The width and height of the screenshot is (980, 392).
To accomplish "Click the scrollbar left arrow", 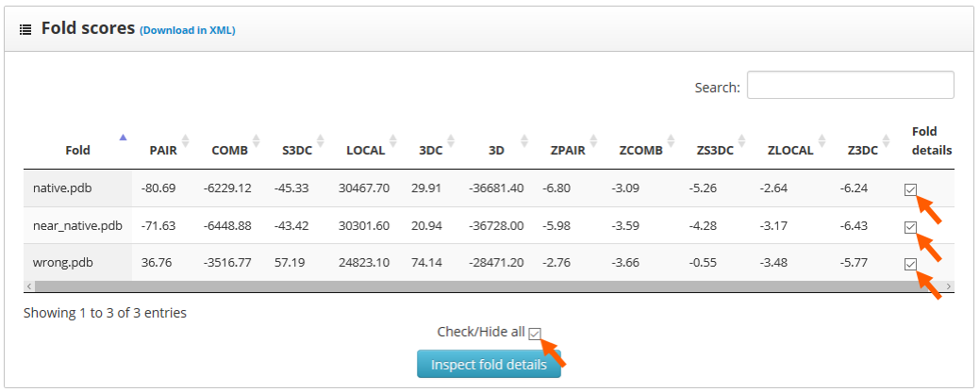I will 28,286.
